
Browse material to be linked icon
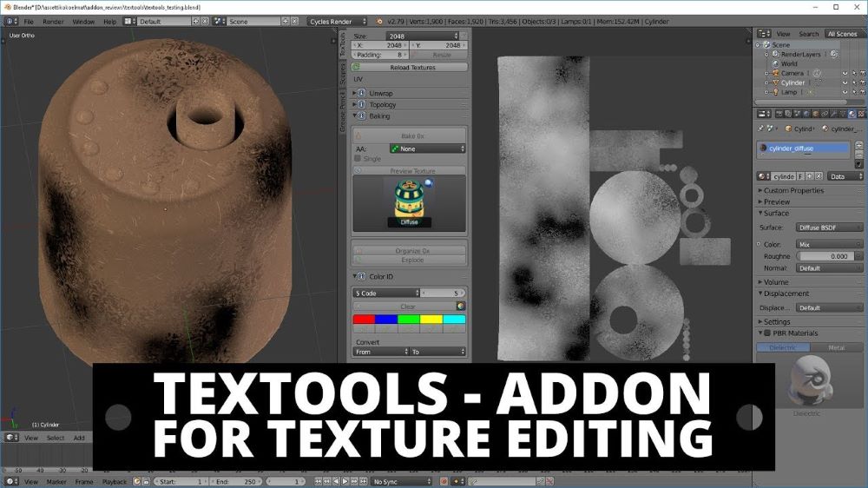click(x=763, y=176)
